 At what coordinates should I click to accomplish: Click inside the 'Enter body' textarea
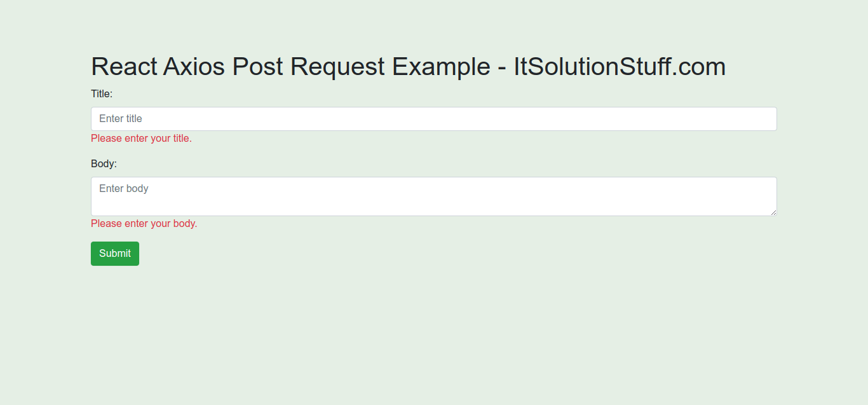coord(434,196)
